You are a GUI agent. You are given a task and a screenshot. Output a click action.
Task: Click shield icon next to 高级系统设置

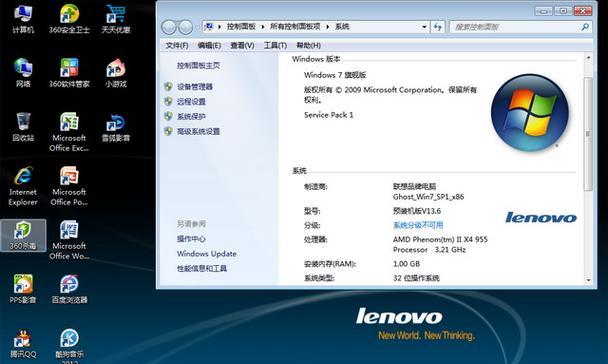tap(168, 131)
